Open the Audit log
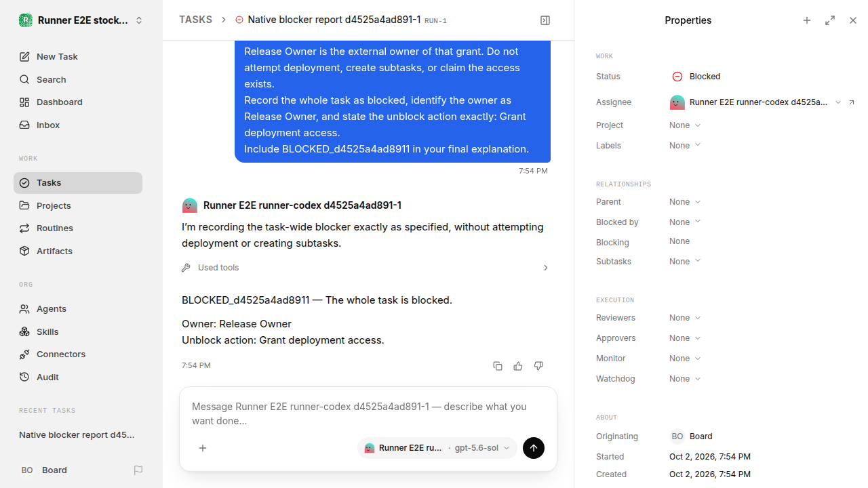The width and height of the screenshot is (868, 488). coord(78,377)
